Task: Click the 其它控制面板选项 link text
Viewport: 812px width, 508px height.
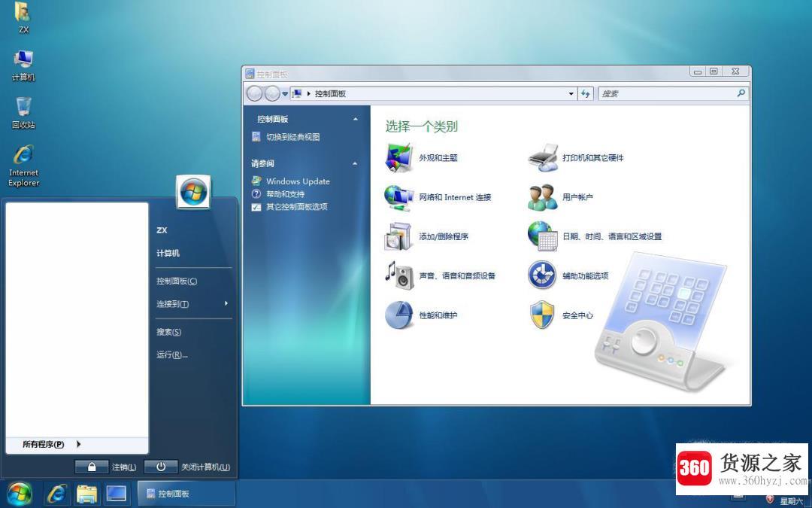Action: [x=297, y=207]
